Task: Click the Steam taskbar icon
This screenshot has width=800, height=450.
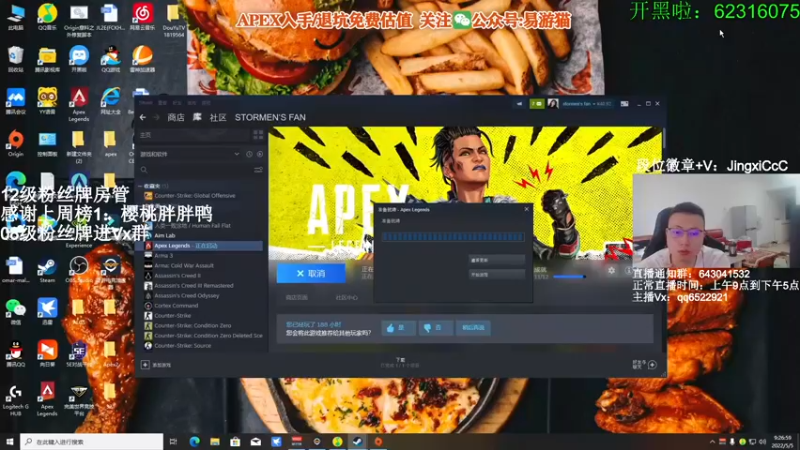Action: coord(358,442)
